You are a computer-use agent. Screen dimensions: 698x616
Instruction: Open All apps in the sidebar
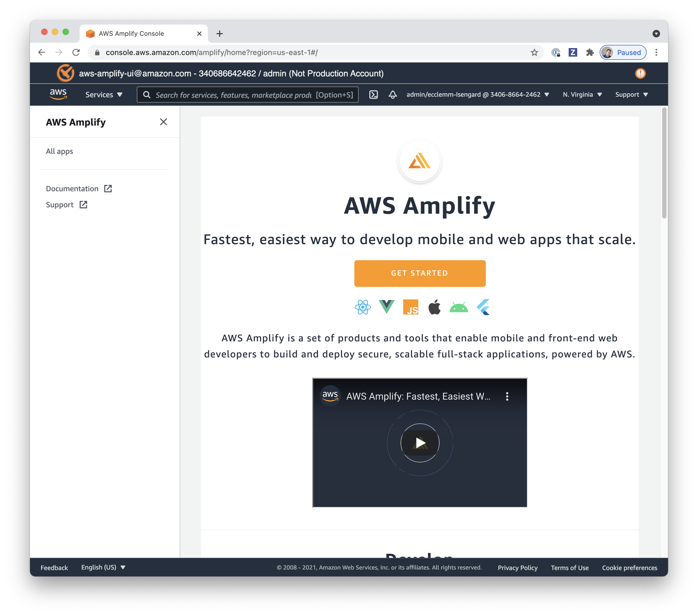pos(59,151)
